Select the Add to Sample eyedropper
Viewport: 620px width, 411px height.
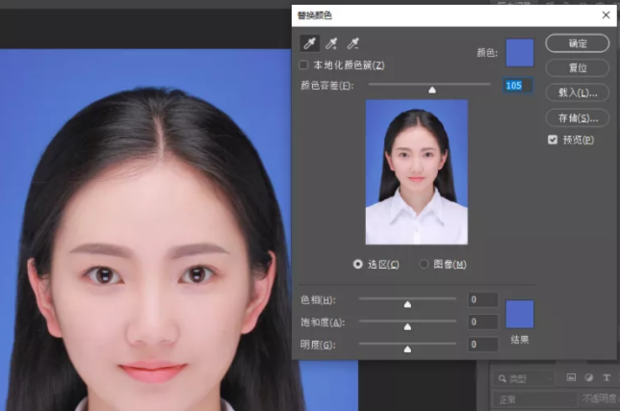(x=331, y=43)
